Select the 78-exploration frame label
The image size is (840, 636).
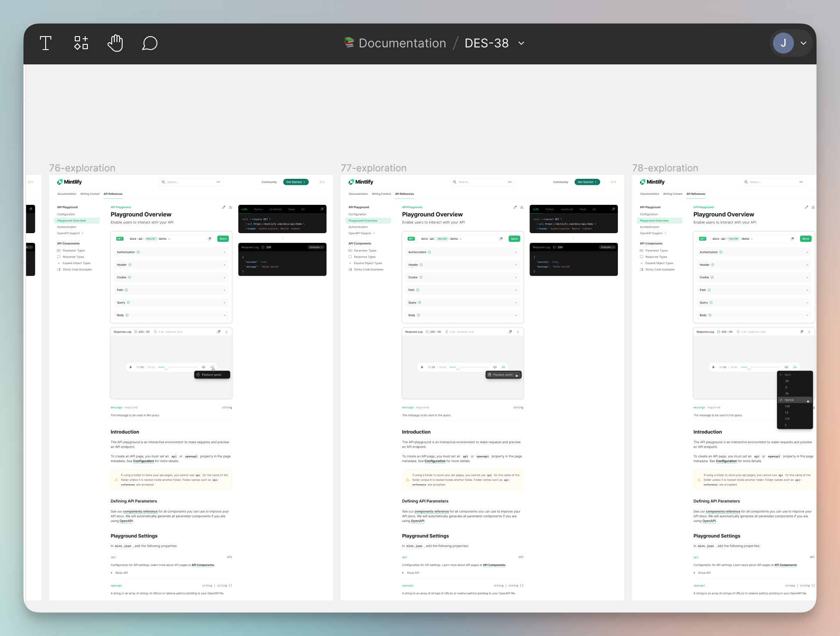tap(665, 168)
